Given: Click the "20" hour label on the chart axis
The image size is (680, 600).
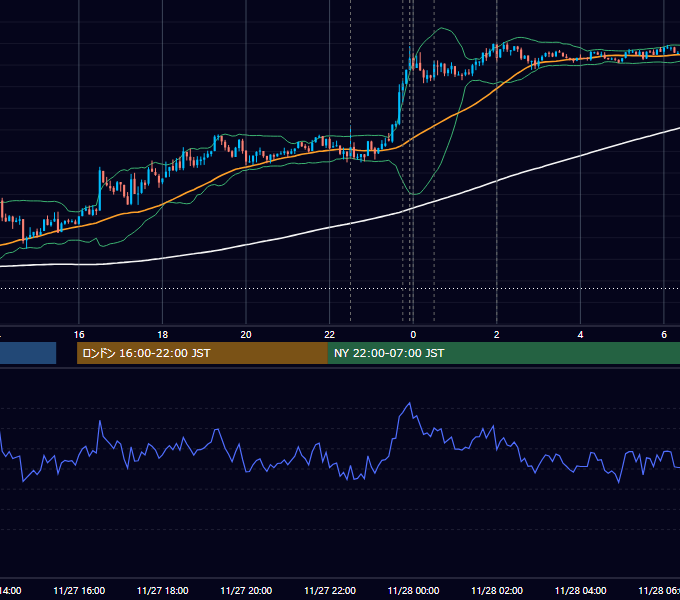Looking at the screenshot, I should pos(246,334).
